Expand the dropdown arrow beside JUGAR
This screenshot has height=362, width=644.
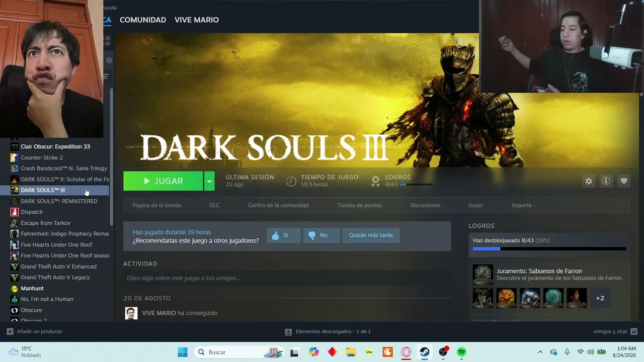click(x=209, y=181)
